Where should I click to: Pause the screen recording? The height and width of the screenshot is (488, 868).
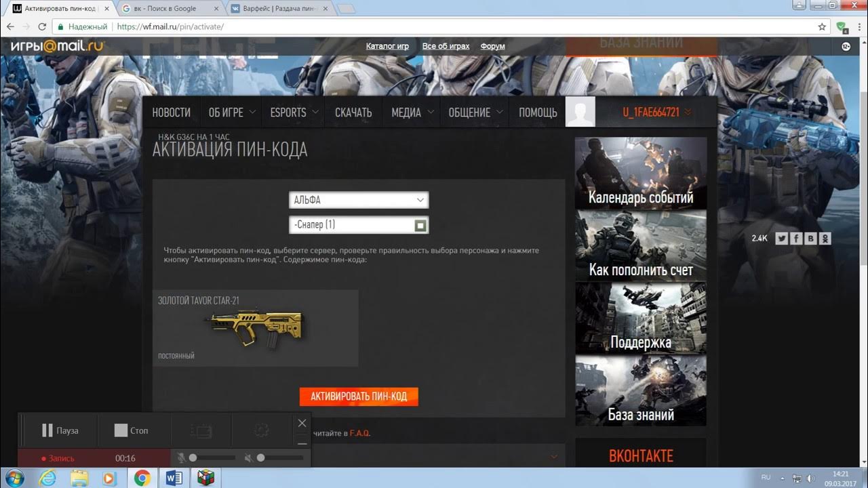click(x=60, y=430)
